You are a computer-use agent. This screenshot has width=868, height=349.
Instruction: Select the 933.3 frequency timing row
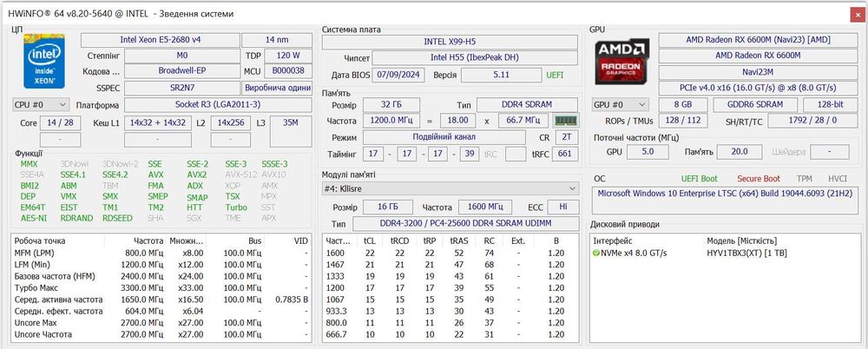(450, 312)
